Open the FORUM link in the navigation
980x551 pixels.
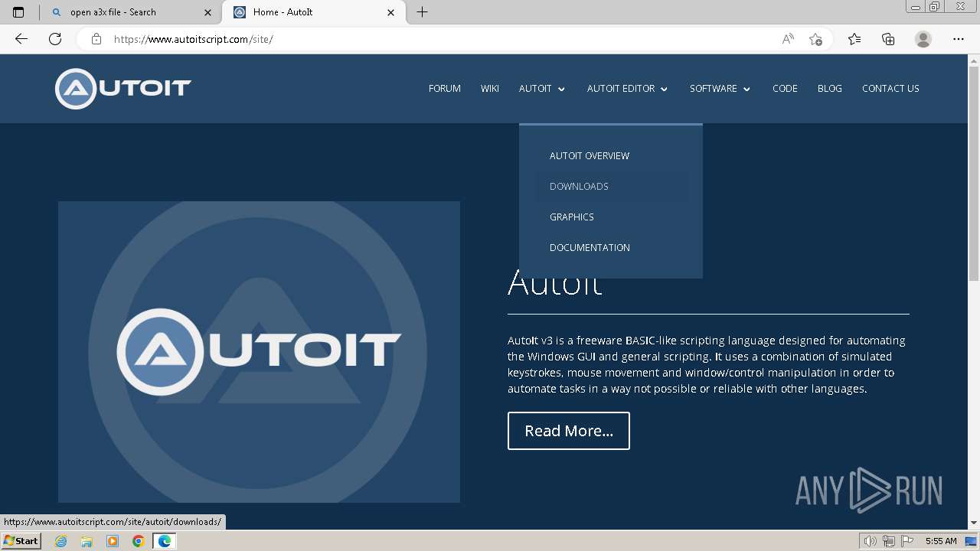tap(445, 89)
